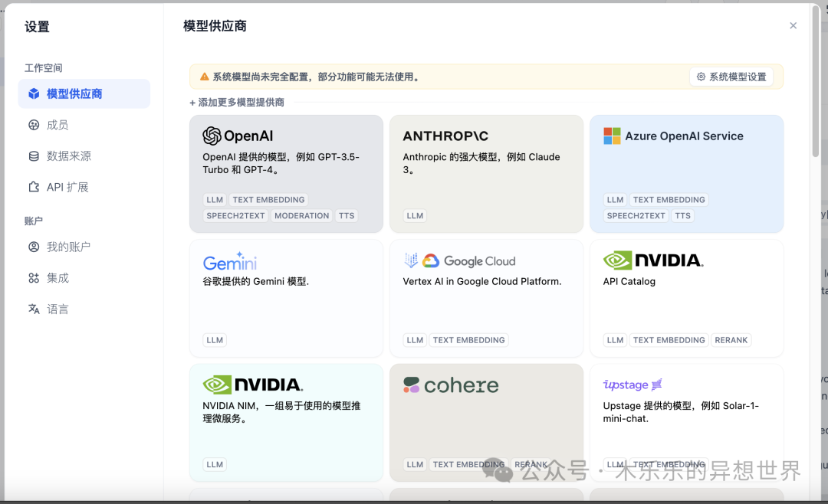Screen dimensions: 828x504
Task: Click the 数据来源 database icon
Action: coord(34,156)
